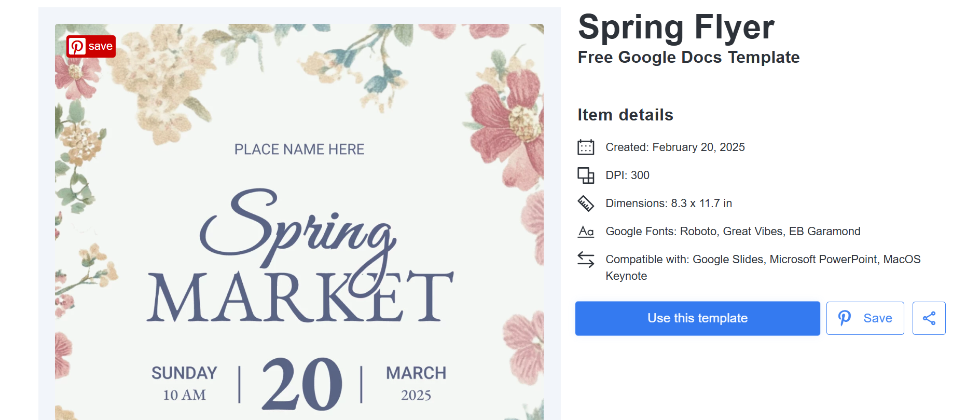Image resolution: width=980 pixels, height=420 pixels.
Task: Click MARCH 2025 on the flyer preview
Action: (416, 383)
